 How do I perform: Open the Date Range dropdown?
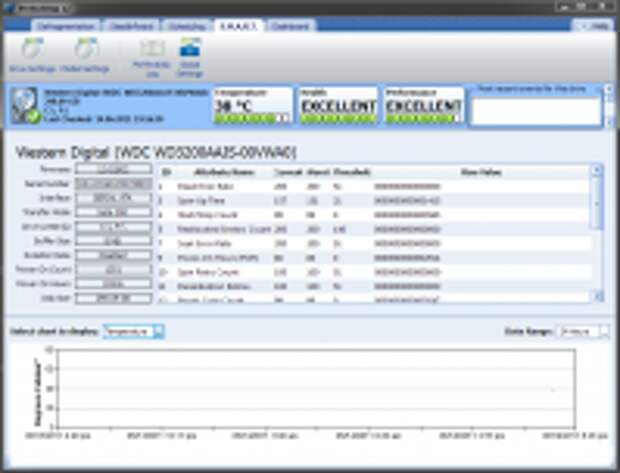pos(582,331)
